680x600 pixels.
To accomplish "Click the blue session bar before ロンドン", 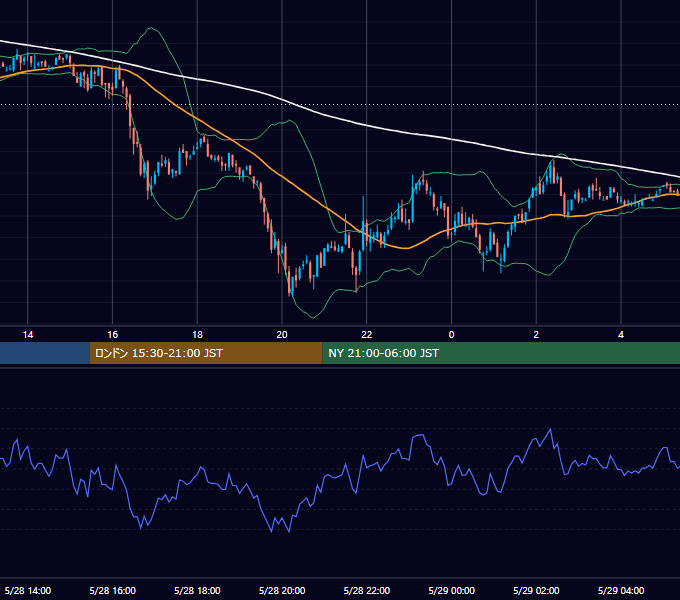I will (x=45, y=353).
